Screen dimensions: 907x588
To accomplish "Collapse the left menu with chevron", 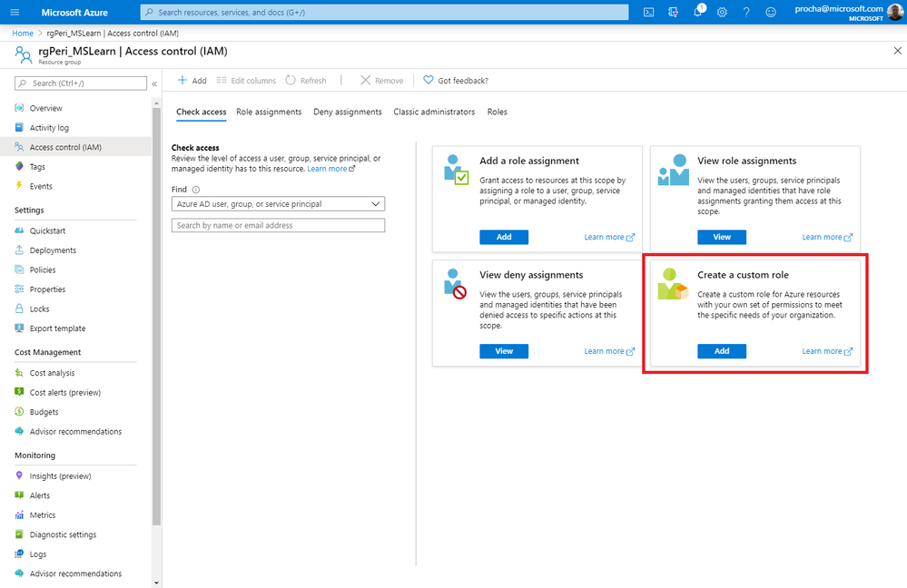I will click(154, 83).
